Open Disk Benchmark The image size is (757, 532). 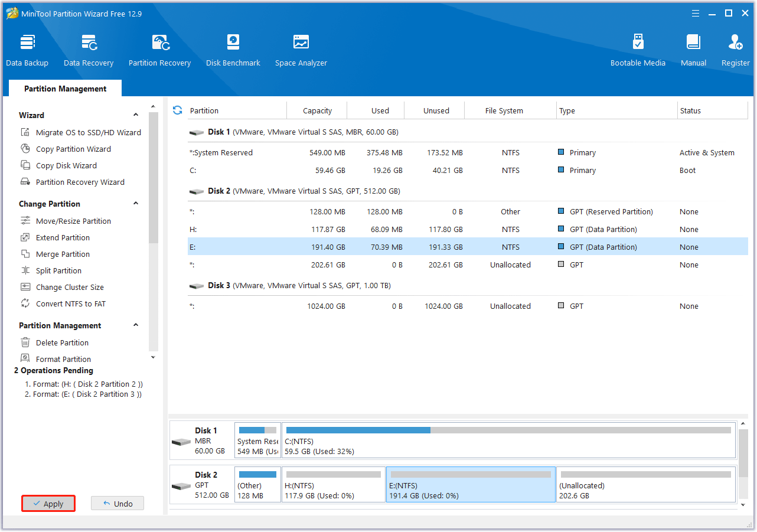[233, 50]
